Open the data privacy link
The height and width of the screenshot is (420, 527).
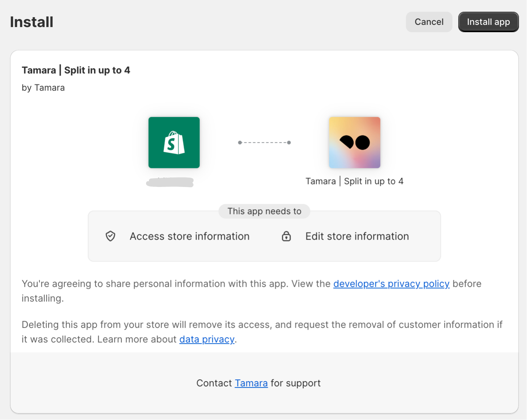[x=207, y=339]
